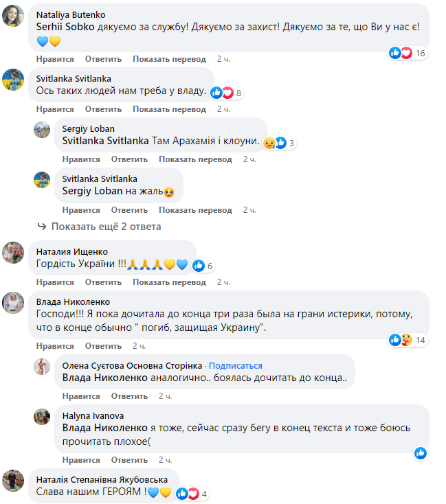
Task: Open Nataliya Butenko's profile picture
Action: (x=14, y=17)
